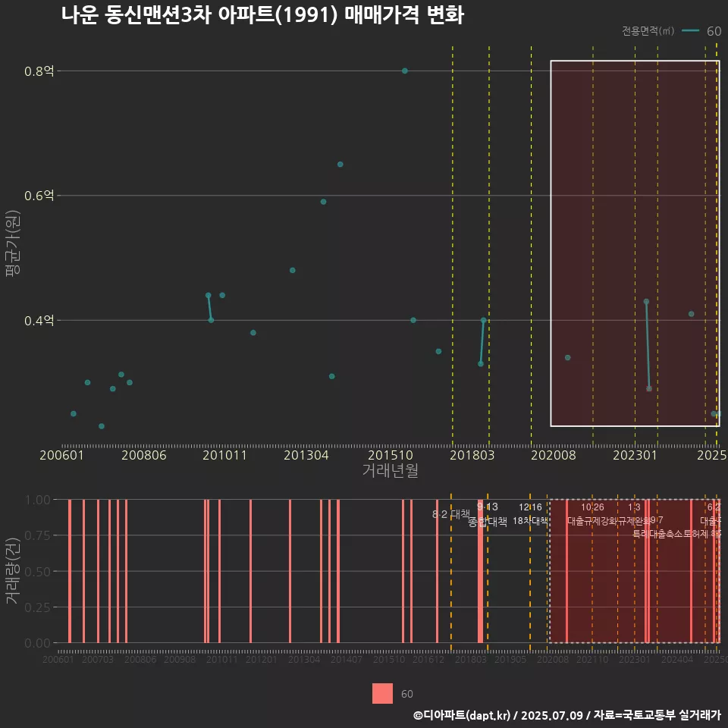Click the '201407' label on the volume chart axis
Viewport: 728px width, 728px height.
[x=347, y=659]
